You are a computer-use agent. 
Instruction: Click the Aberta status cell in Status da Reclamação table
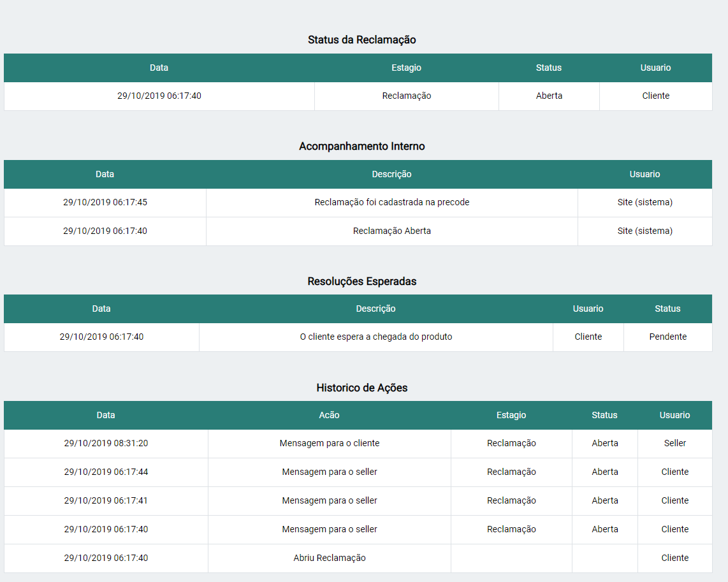[550, 96]
